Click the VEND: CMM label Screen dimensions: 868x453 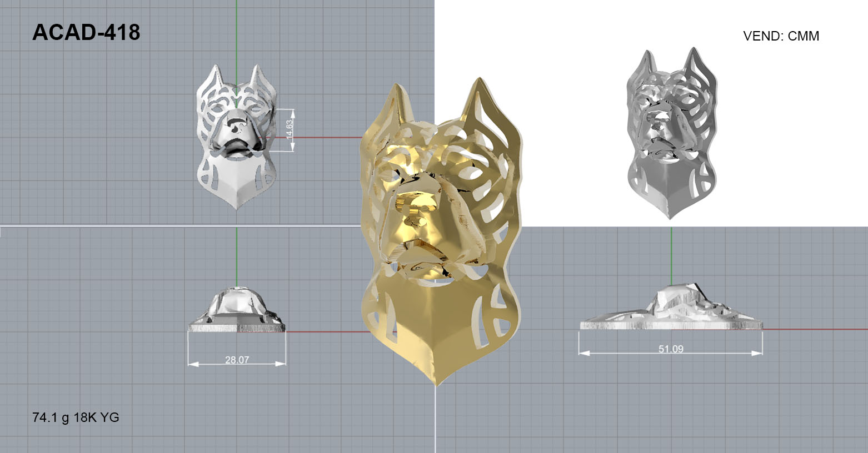click(781, 36)
